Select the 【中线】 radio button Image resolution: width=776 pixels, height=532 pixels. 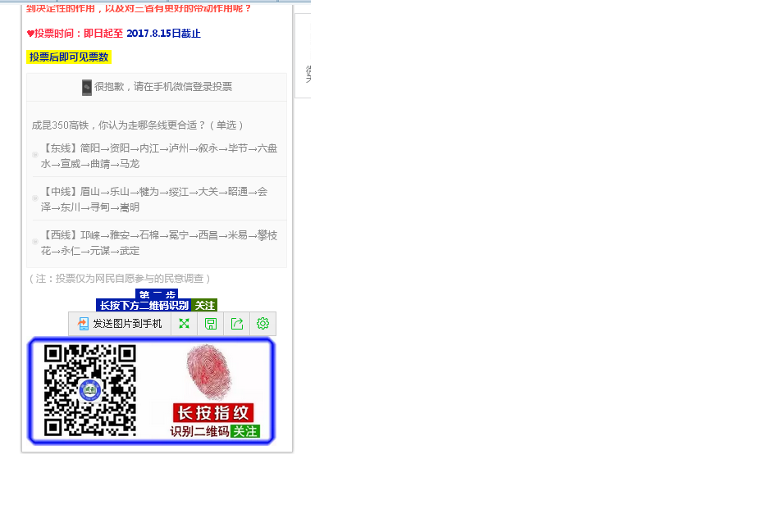point(35,198)
